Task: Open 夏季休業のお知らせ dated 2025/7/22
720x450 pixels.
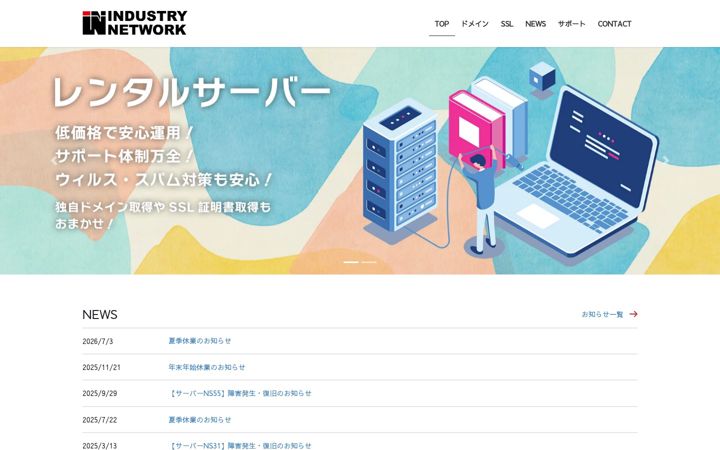Action: (200, 419)
